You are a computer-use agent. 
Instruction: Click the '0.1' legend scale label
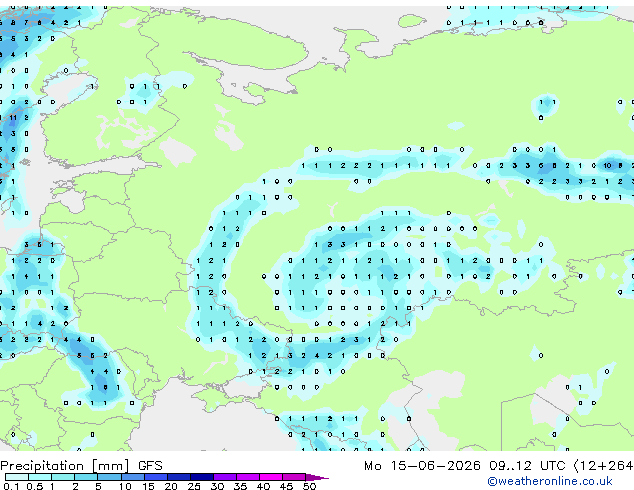[11, 486]
